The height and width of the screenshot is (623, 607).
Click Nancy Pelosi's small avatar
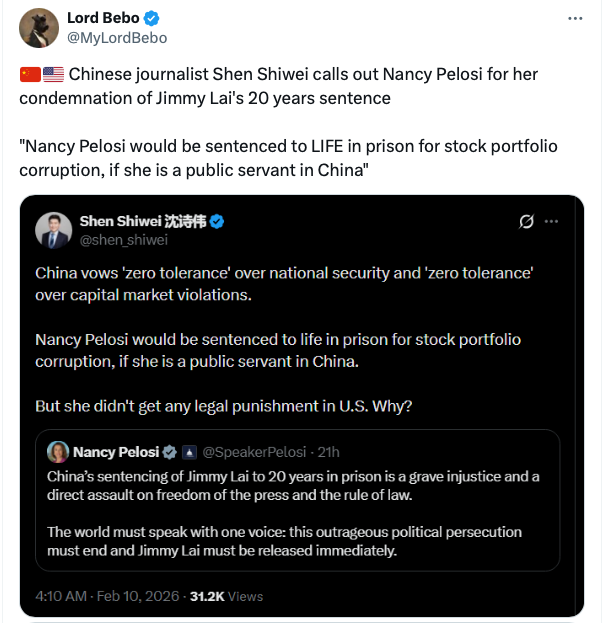tap(58, 451)
